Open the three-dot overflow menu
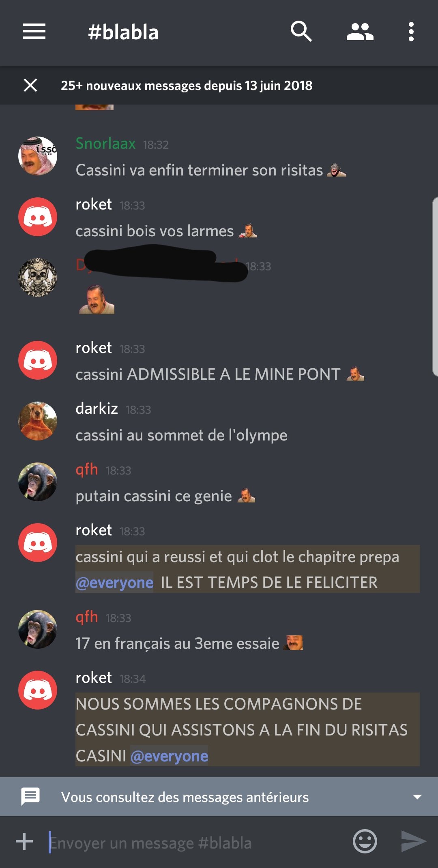 click(x=411, y=32)
